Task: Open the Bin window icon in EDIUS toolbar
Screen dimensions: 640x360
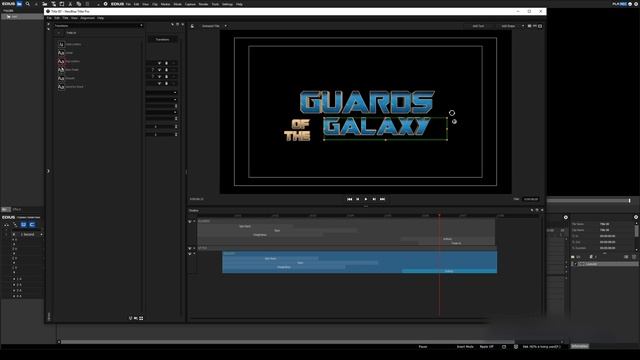Action: pos(19,4)
